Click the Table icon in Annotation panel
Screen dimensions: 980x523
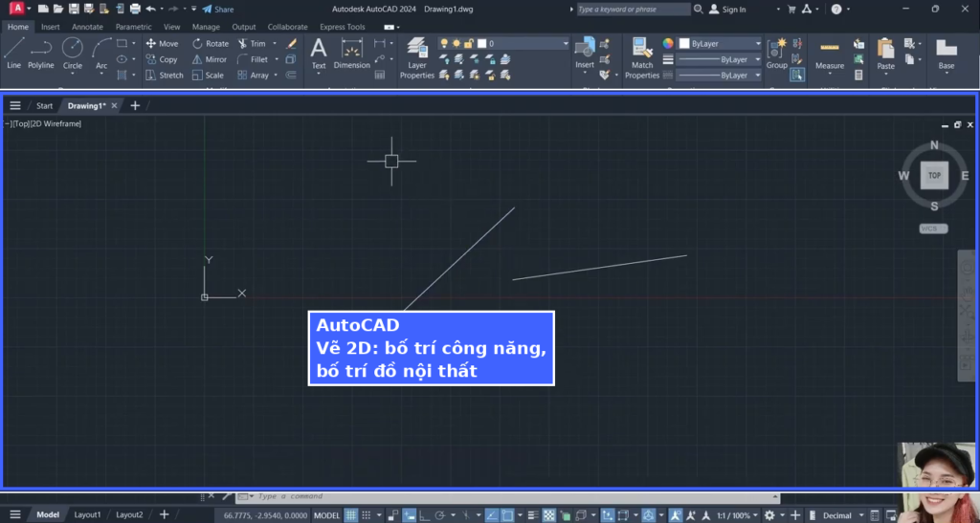(x=379, y=75)
